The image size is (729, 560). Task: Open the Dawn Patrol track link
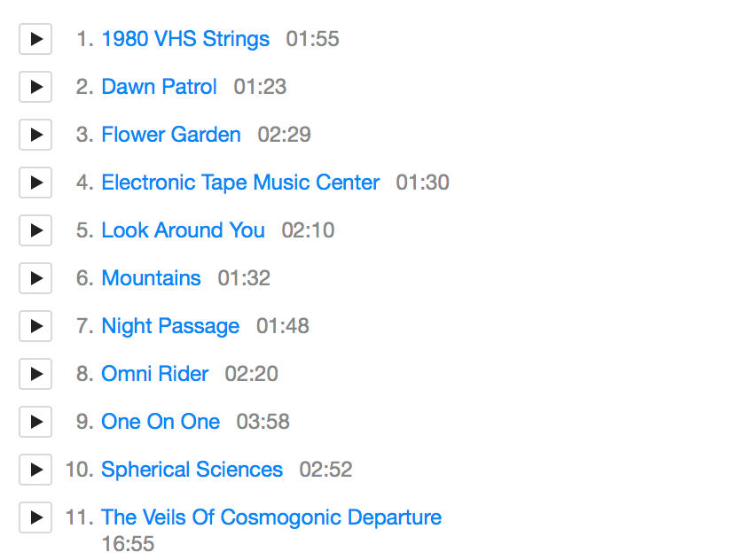159,87
